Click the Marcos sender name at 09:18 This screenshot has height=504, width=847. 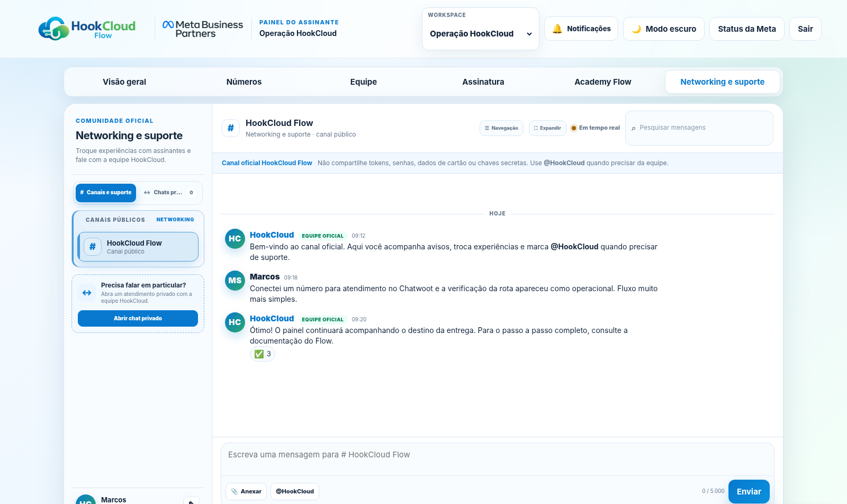click(x=265, y=277)
